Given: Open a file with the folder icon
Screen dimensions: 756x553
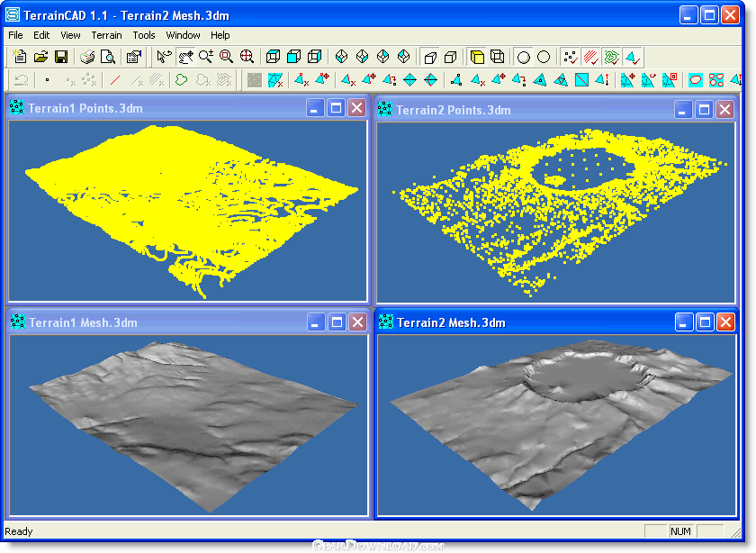Looking at the screenshot, I should tap(40, 57).
